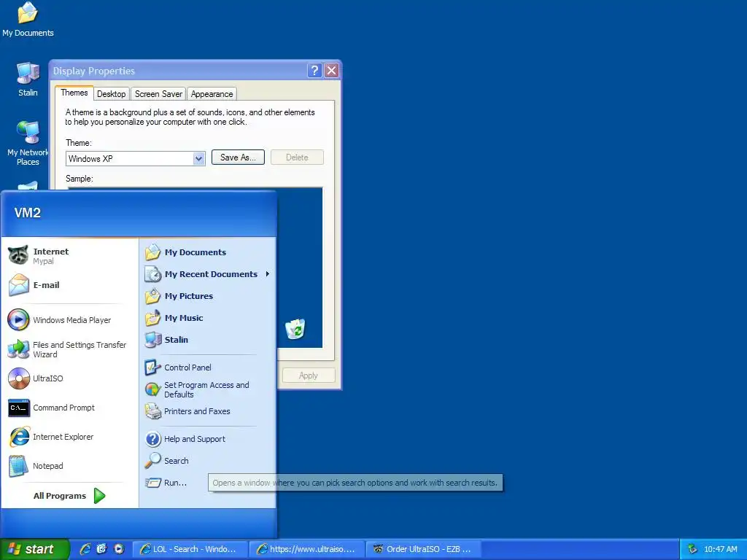Expand My Recent Documents submenu
The image size is (747, 560).
click(207, 274)
